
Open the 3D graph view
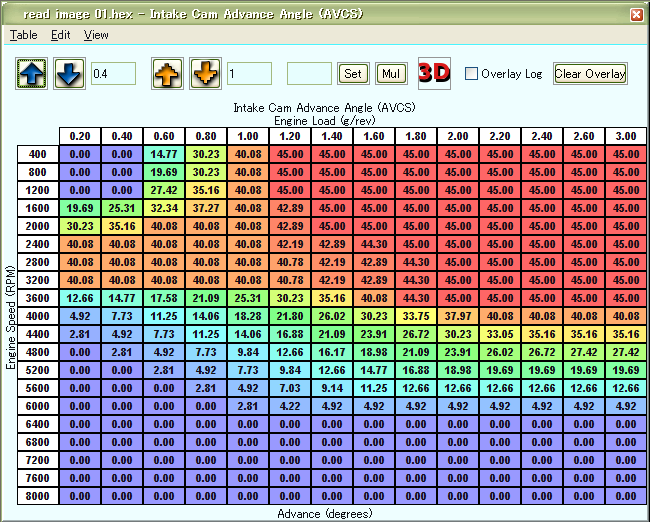tap(434, 73)
